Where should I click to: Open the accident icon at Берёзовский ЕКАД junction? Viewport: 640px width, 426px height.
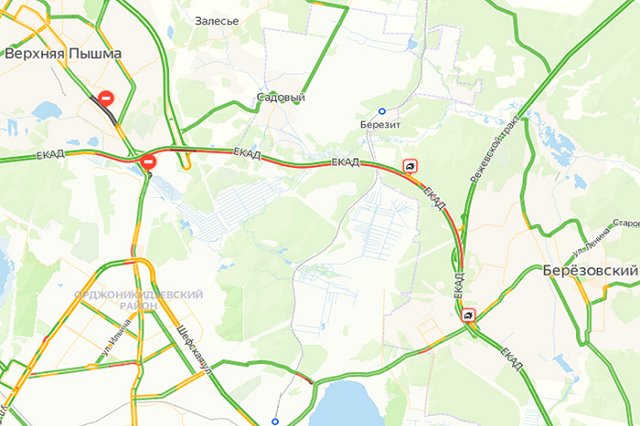[469, 315]
